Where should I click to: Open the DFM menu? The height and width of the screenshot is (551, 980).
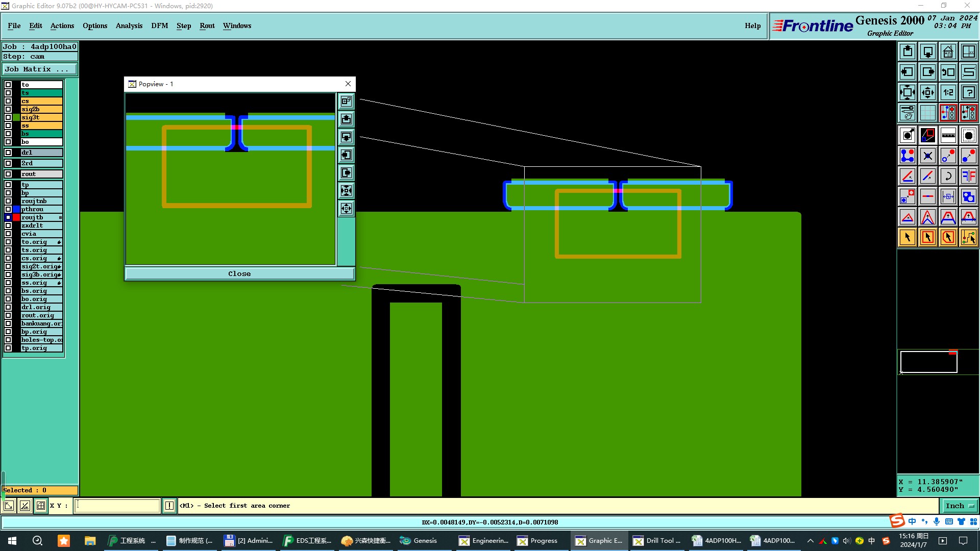coord(159,26)
